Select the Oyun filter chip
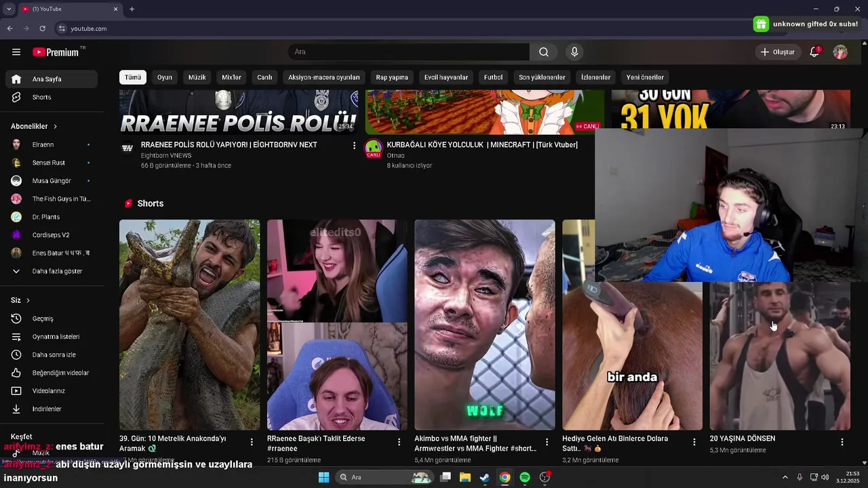 165,77
